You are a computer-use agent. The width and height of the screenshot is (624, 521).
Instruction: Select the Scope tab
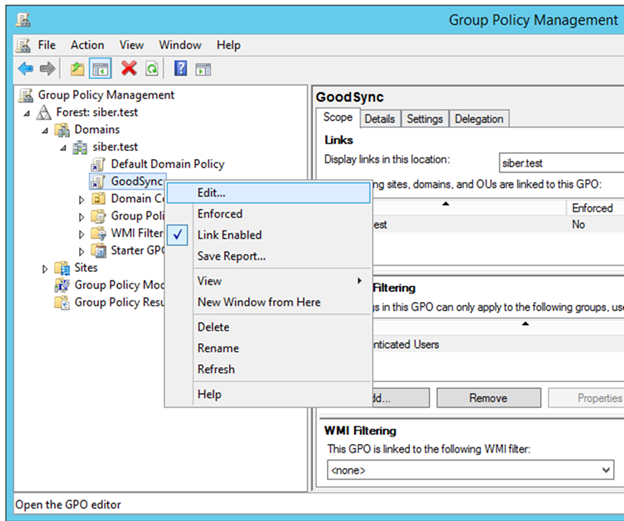coord(338,117)
